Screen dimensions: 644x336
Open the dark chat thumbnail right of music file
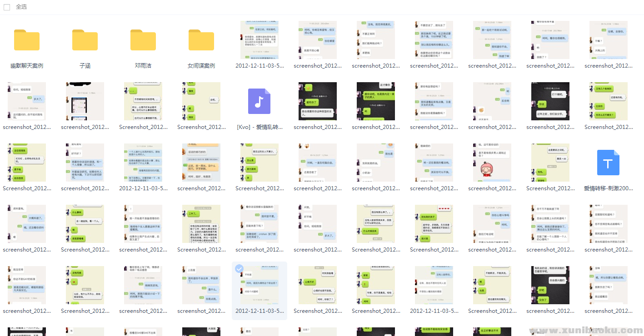tap(318, 101)
